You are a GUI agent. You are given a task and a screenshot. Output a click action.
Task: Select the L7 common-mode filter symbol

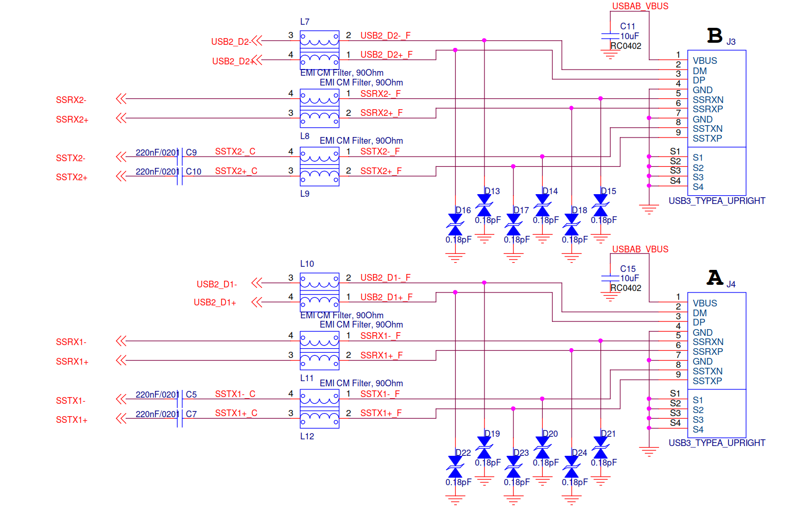pyautogui.click(x=319, y=50)
